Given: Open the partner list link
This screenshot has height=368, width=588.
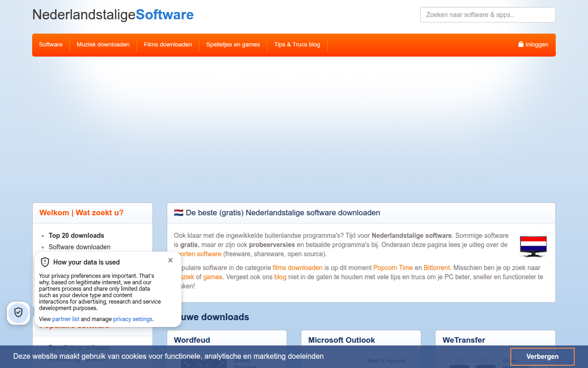Looking at the screenshot, I should click(66, 319).
